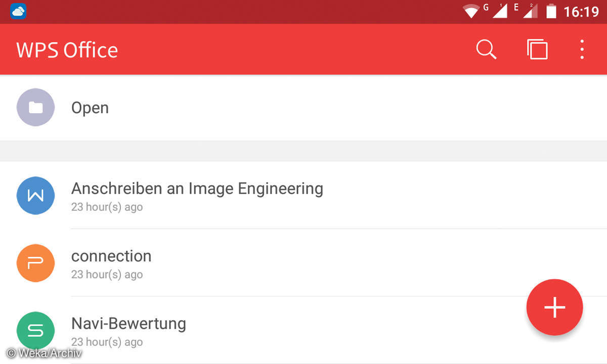
Task: Tap the battery indicator in status bar
Action: pyautogui.click(x=551, y=11)
